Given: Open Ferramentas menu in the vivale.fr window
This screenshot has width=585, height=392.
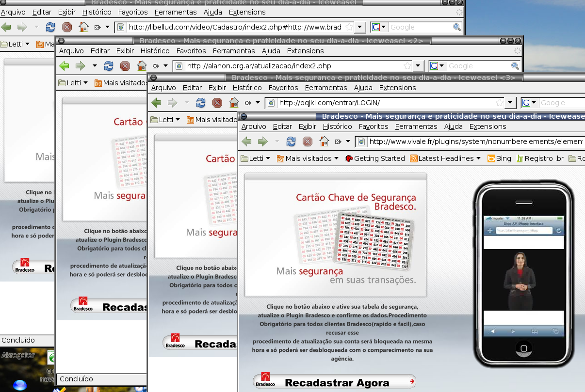Looking at the screenshot, I should pos(416,126).
